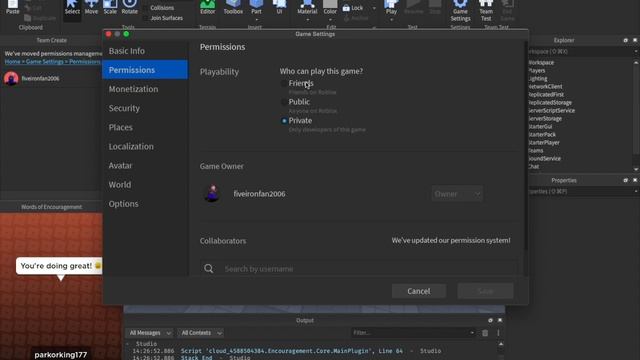Viewport: 640px width, 360px height.
Task: Select Workspace in the Explorer
Action: 541,62
